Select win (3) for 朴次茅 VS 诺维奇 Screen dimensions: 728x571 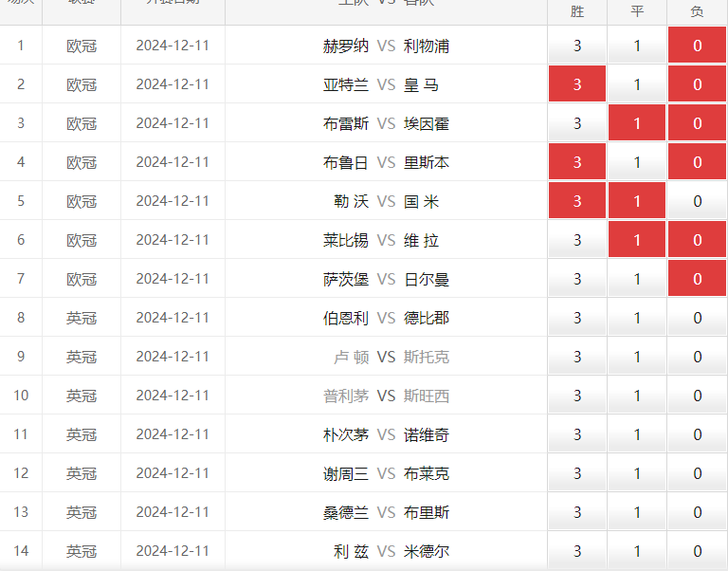coord(577,434)
